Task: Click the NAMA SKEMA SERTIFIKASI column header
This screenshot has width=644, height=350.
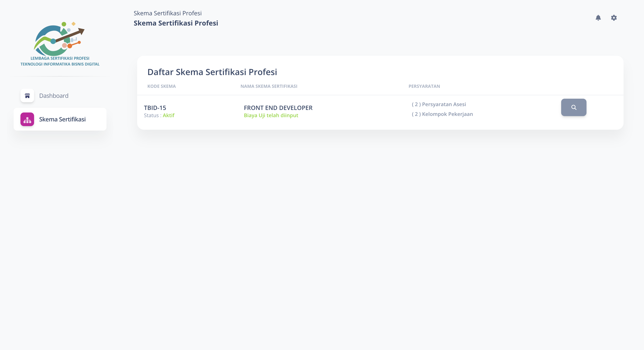Action: 269,86
